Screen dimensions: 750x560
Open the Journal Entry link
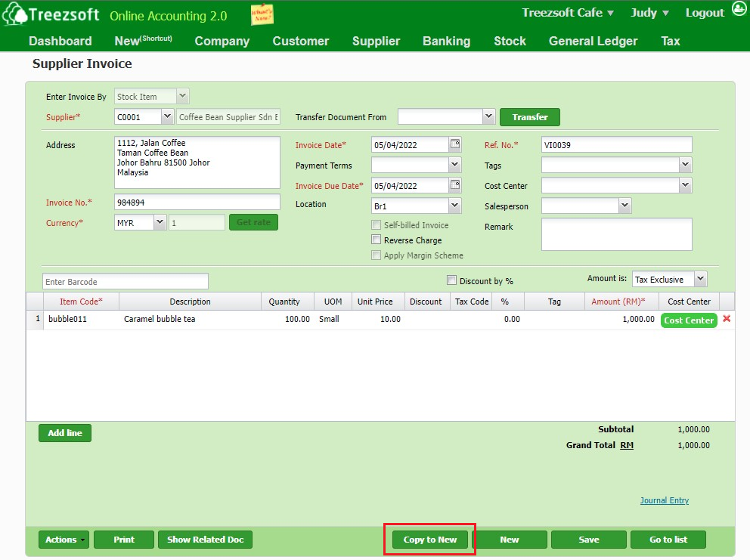click(x=664, y=500)
